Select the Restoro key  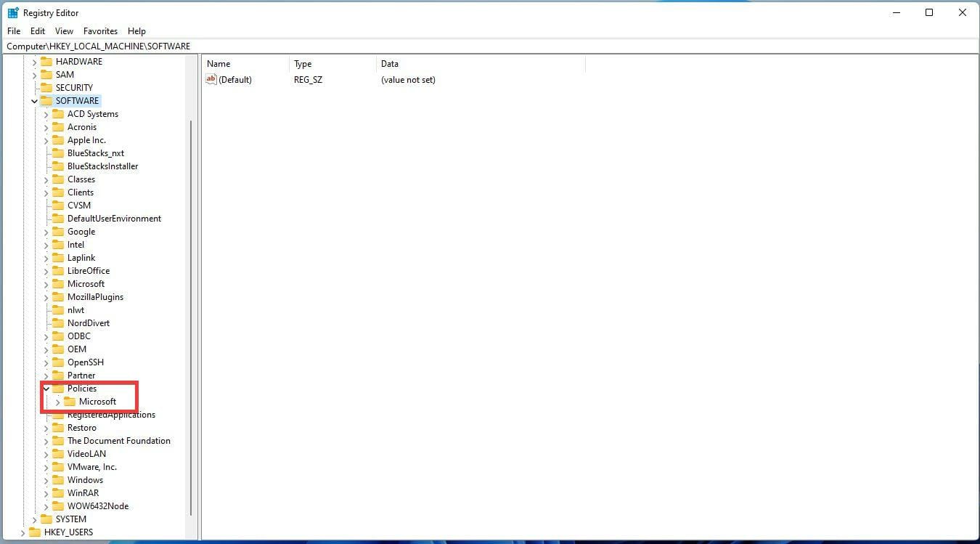click(x=82, y=428)
